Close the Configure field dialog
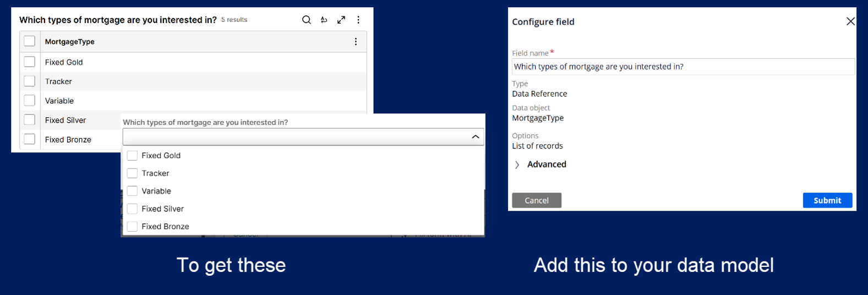868x295 pixels. 850,21
